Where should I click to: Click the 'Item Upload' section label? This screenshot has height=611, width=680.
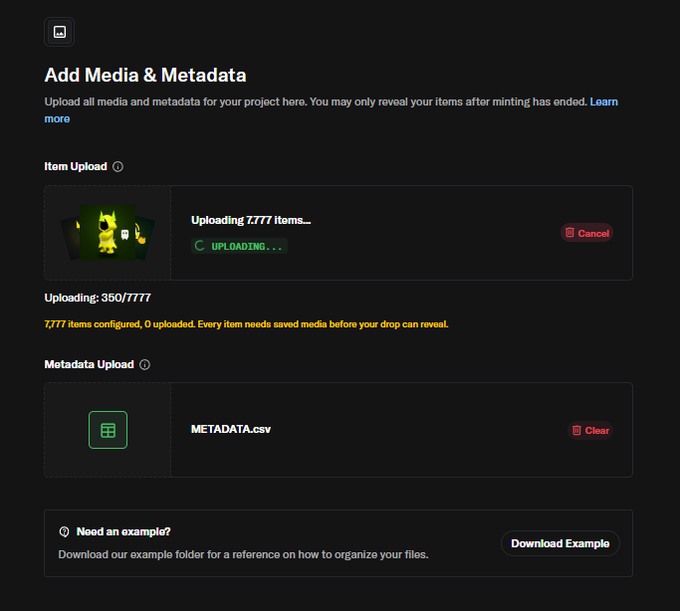pyautogui.click(x=75, y=167)
